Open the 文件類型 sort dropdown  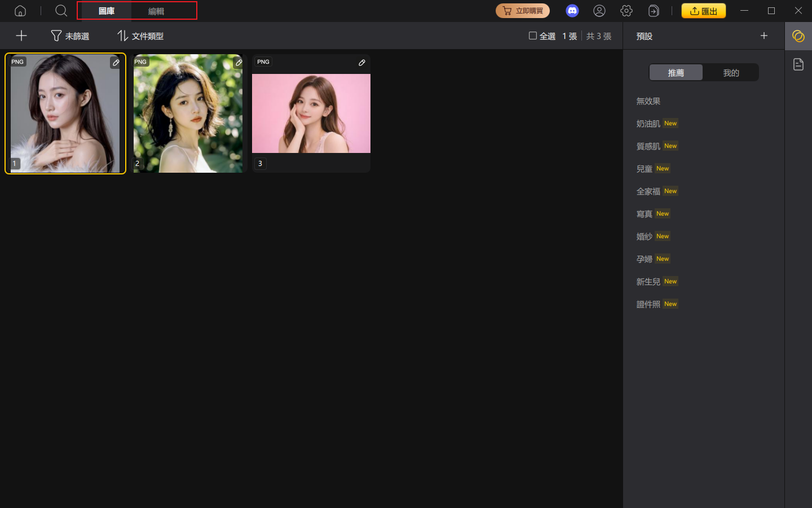click(140, 36)
